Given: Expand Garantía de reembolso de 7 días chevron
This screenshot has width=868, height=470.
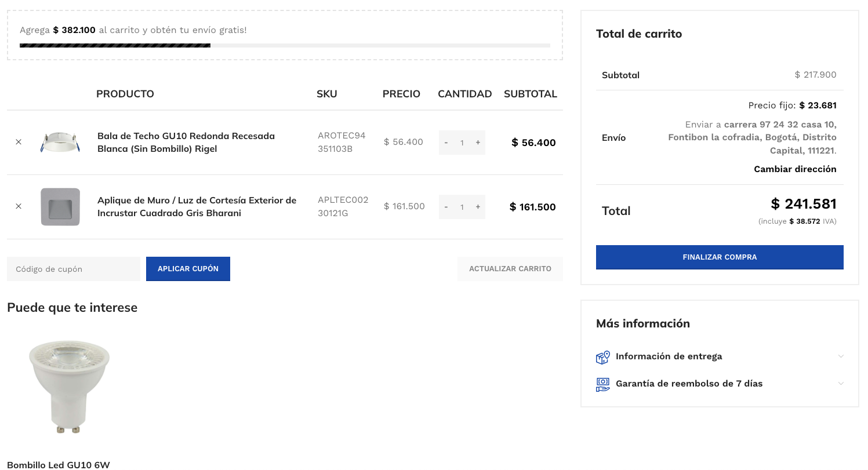Looking at the screenshot, I should (x=841, y=384).
